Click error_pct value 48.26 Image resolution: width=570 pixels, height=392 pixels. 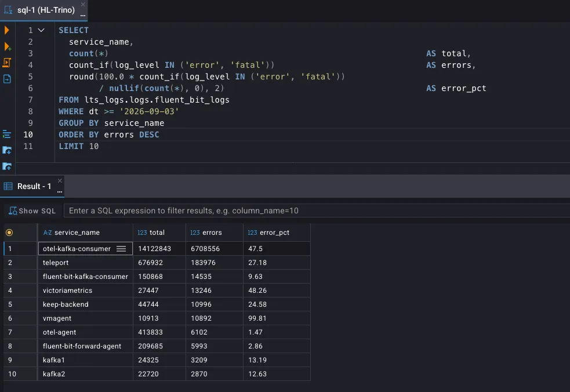tap(277, 291)
